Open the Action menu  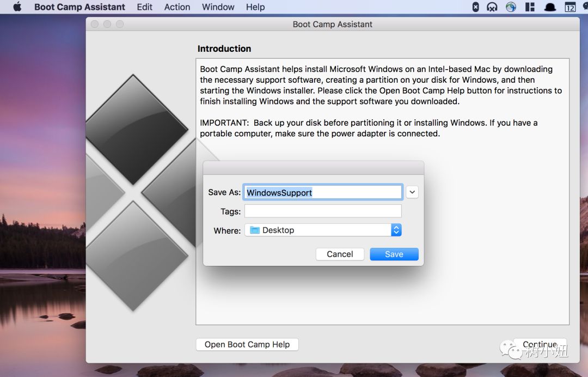click(177, 7)
